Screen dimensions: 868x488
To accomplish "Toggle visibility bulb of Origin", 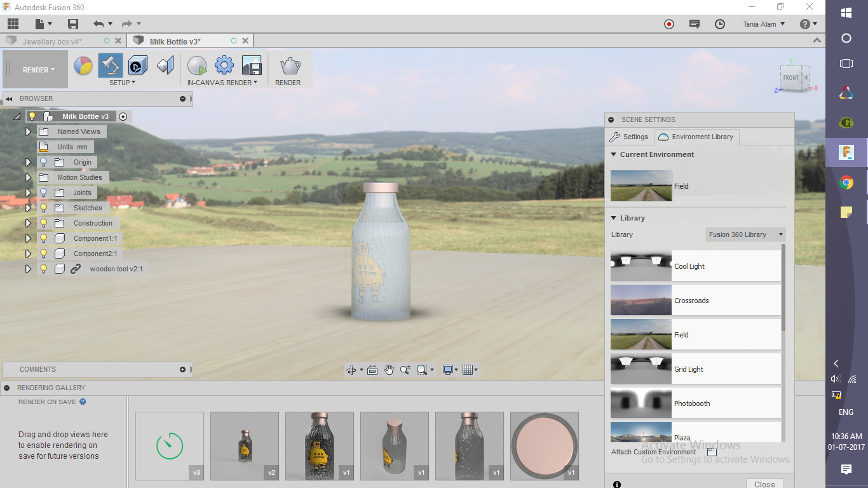I will point(44,162).
